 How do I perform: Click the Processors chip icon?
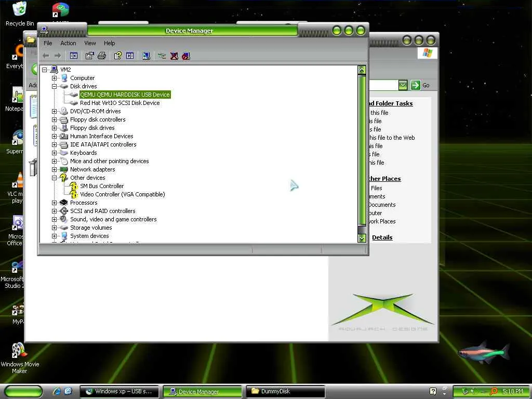click(64, 203)
